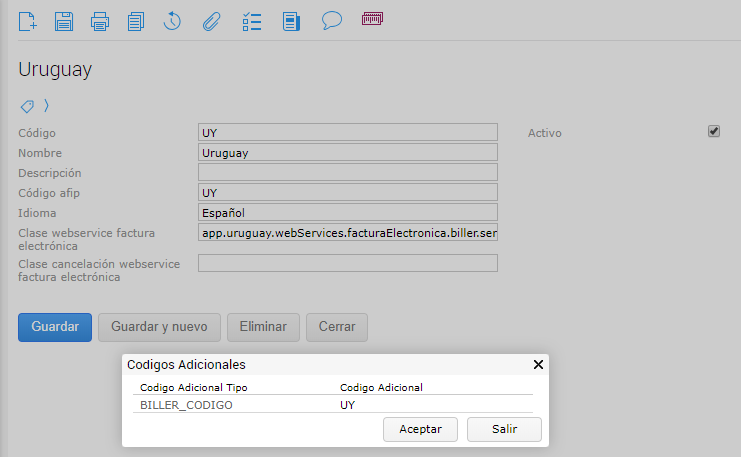Open comments speech bubble icon
Image resolution: width=741 pixels, height=457 pixels.
click(x=332, y=21)
